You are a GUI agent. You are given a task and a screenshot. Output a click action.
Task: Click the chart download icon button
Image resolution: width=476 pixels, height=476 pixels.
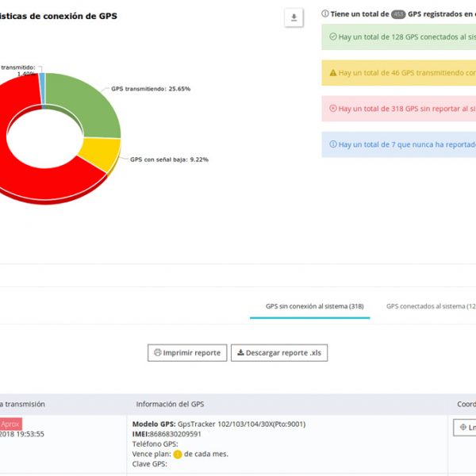[294, 17]
